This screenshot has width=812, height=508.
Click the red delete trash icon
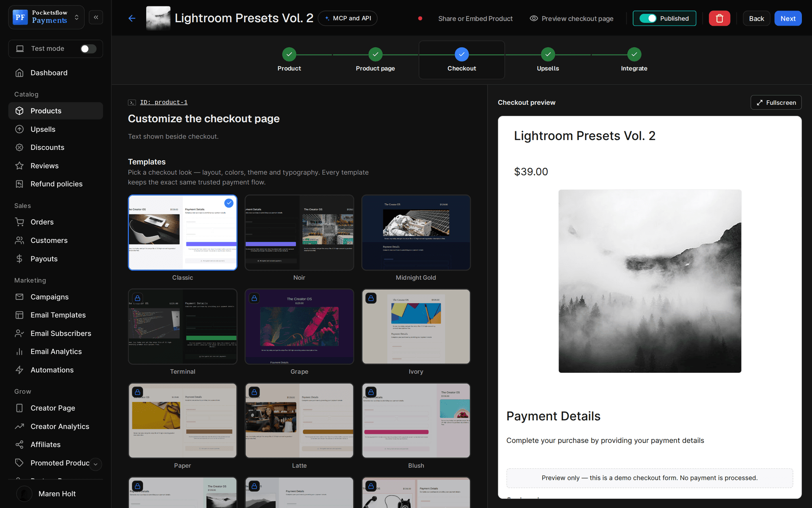[x=719, y=18]
